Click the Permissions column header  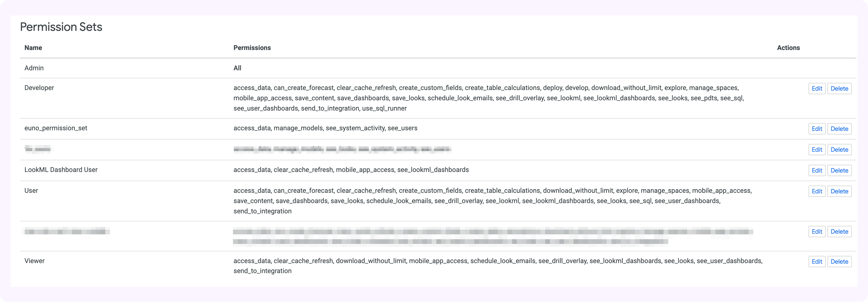[252, 48]
